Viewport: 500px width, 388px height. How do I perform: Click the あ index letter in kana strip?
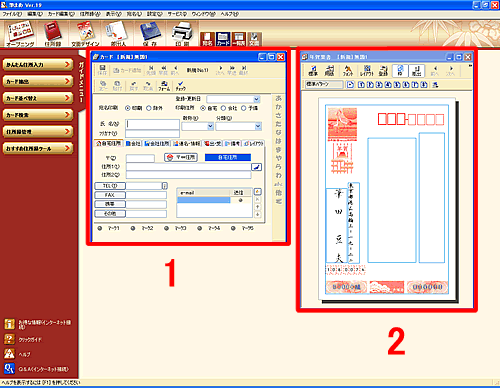pos(278,99)
